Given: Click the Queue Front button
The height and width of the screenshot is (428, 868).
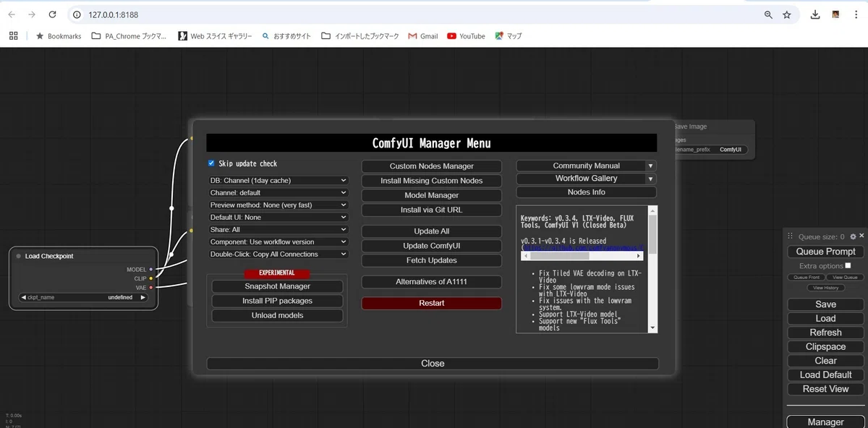Looking at the screenshot, I should [806, 278].
